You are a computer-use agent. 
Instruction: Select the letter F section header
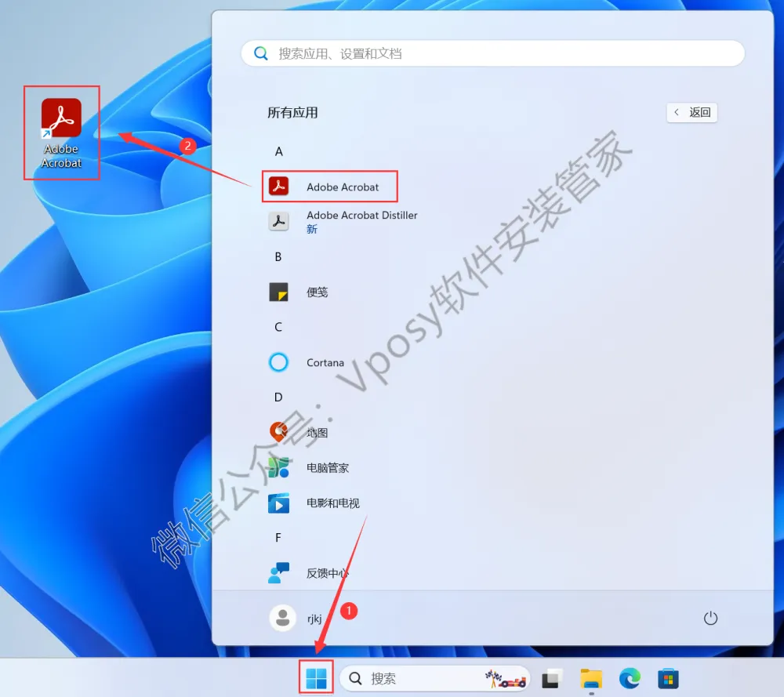coord(278,538)
